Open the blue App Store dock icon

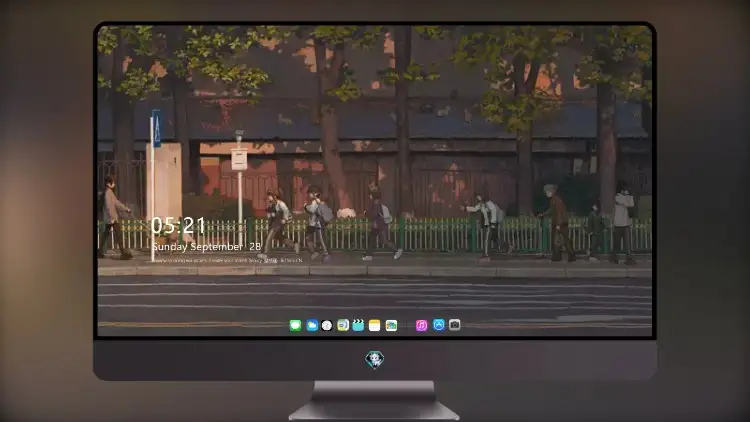coord(439,325)
